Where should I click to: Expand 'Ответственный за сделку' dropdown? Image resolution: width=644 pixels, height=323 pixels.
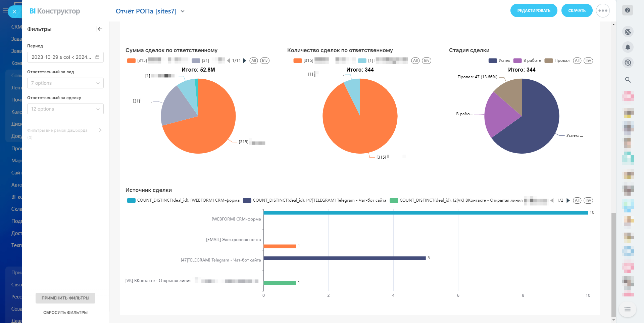coord(65,109)
